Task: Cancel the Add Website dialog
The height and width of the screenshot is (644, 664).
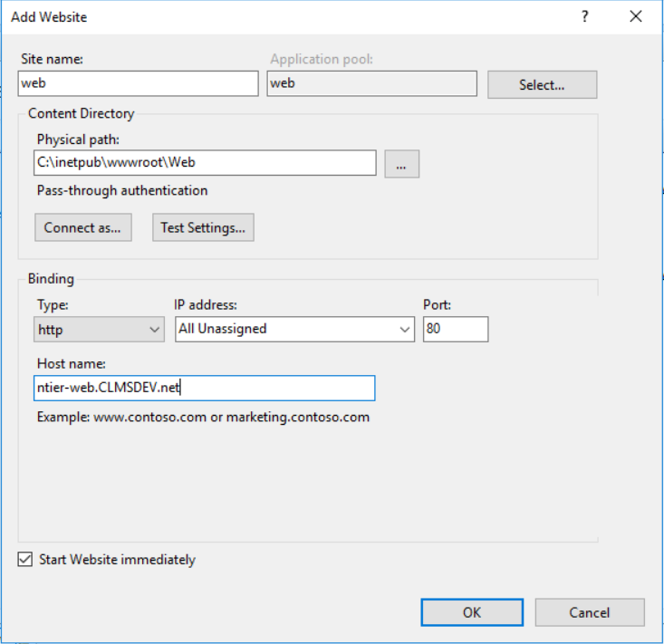Action: click(589, 612)
